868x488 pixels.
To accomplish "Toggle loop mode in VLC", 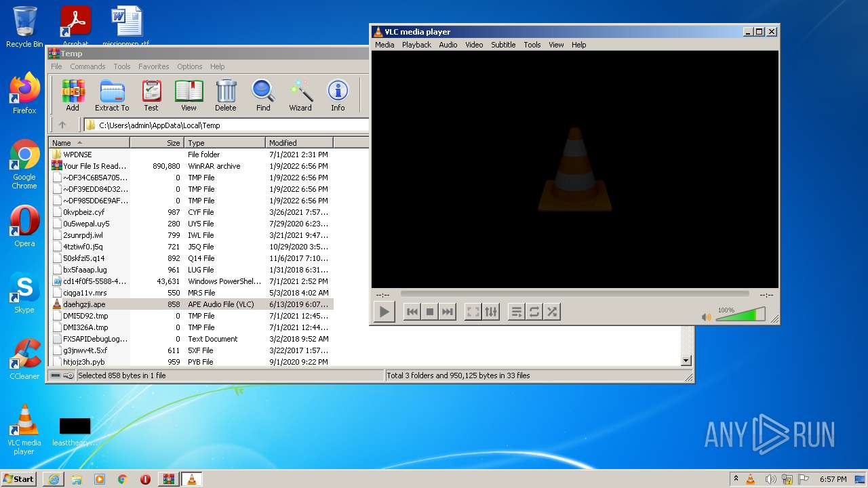I will pyautogui.click(x=534, y=312).
